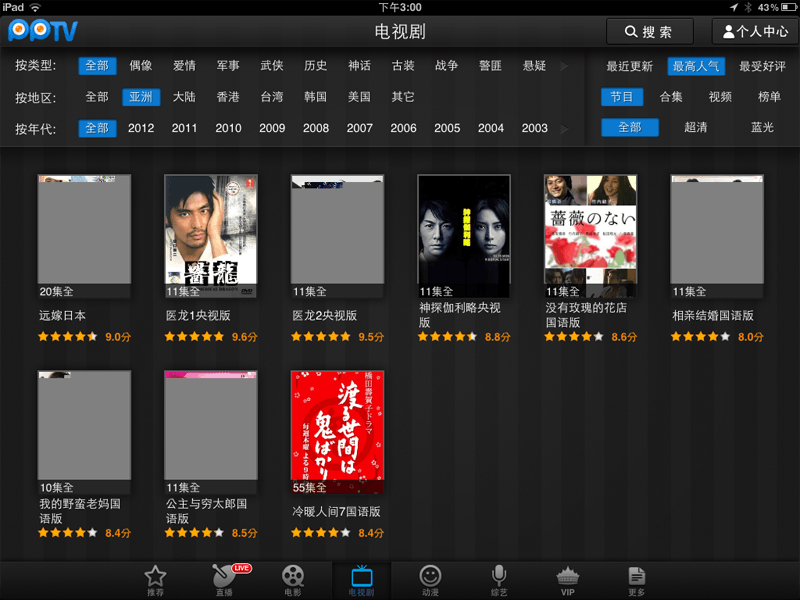This screenshot has width=800, height=600.
Task: Tap the star rating of 医龙1央视版
Action: click(x=195, y=337)
